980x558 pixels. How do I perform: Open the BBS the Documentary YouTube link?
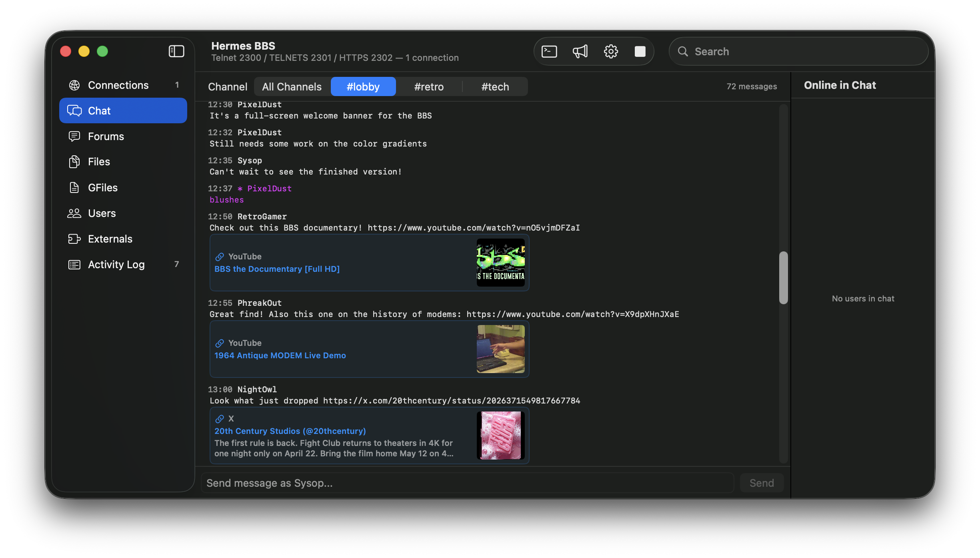coord(277,269)
